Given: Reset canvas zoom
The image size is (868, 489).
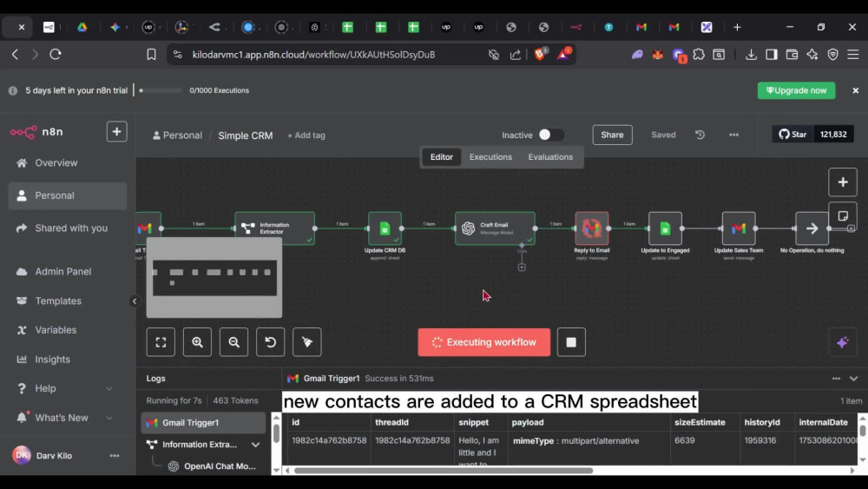Looking at the screenshot, I should (270, 342).
